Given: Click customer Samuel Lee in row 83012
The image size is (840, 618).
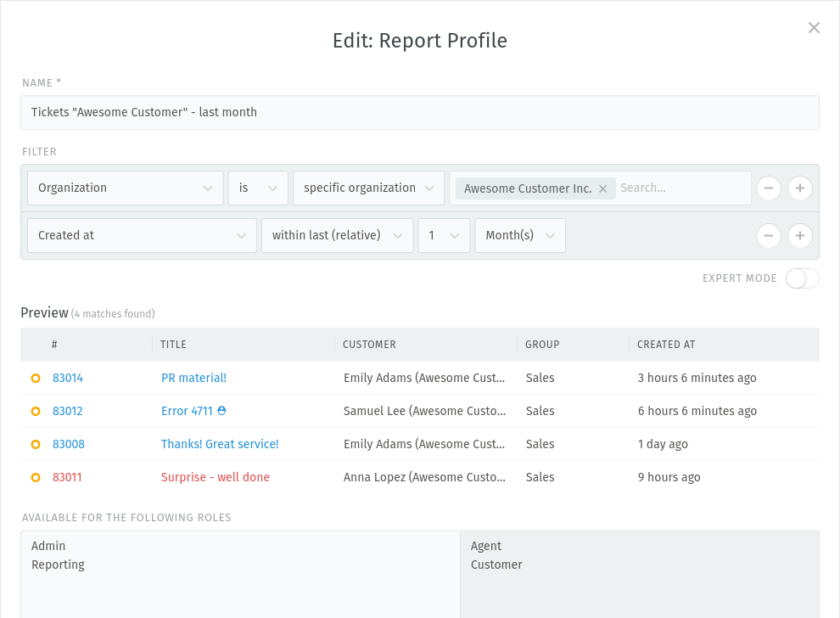Looking at the screenshot, I should [x=424, y=411].
